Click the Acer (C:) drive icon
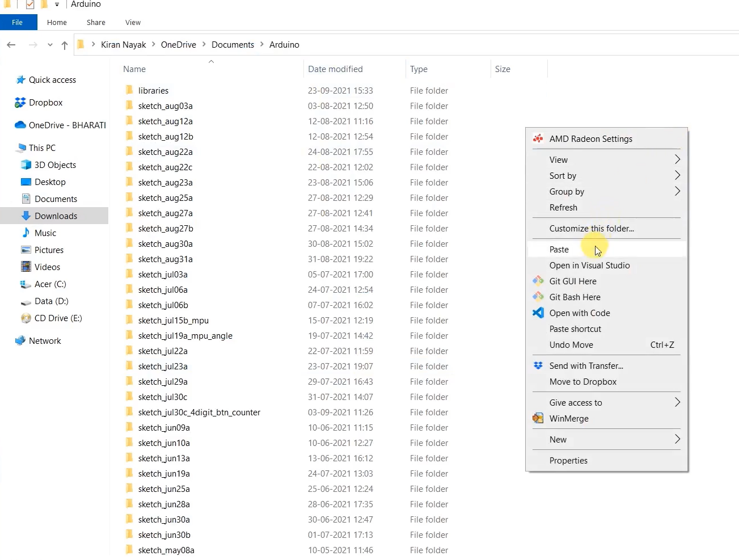Viewport: 739px width, 560px height. point(26,284)
